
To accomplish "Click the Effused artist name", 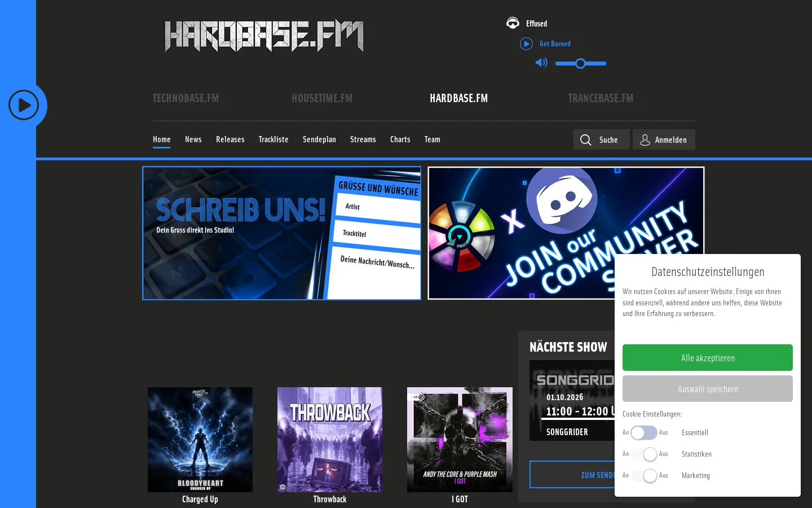I will (536, 24).
